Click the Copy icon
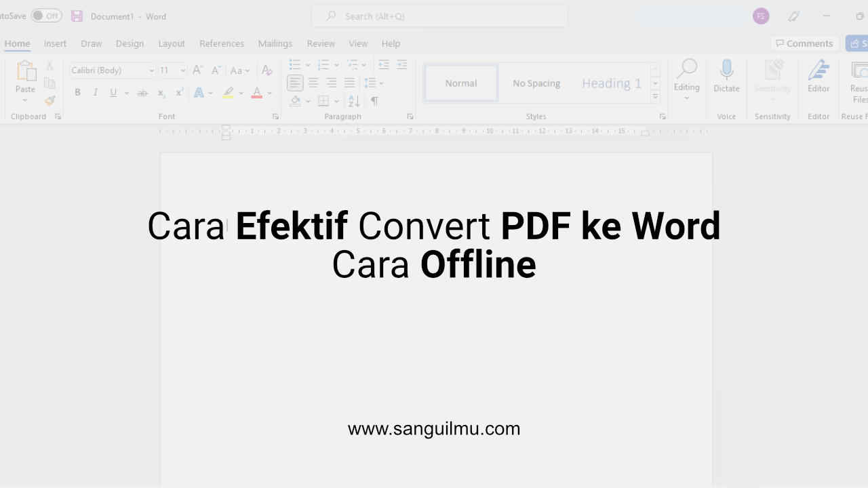The height and width of the screenshot is (488, 868). (x=50, y=83)
